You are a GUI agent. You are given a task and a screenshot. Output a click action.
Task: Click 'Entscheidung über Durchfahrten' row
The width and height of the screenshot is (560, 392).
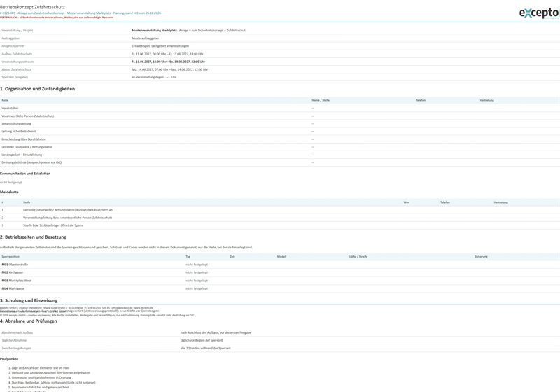(280, 139)
